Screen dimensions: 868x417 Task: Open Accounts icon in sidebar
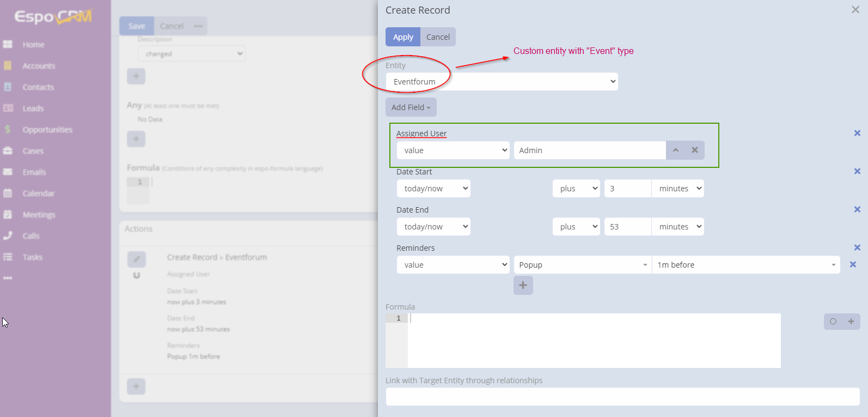[8, 65]
